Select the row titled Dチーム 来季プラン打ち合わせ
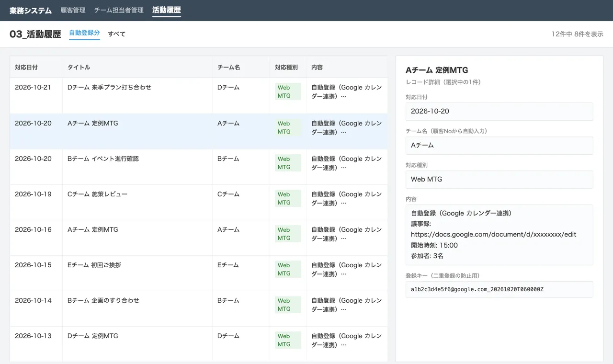 [x=199, y=96]
